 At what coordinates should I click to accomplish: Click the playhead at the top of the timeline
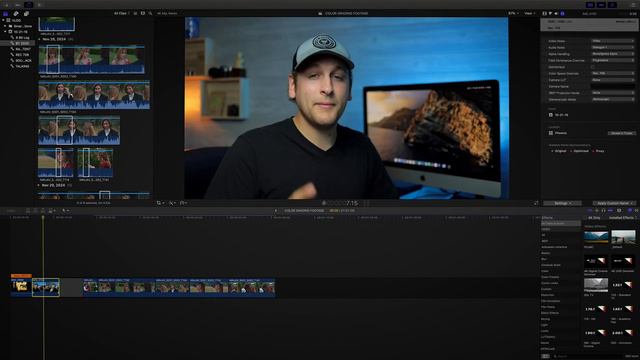pos(43,217)
